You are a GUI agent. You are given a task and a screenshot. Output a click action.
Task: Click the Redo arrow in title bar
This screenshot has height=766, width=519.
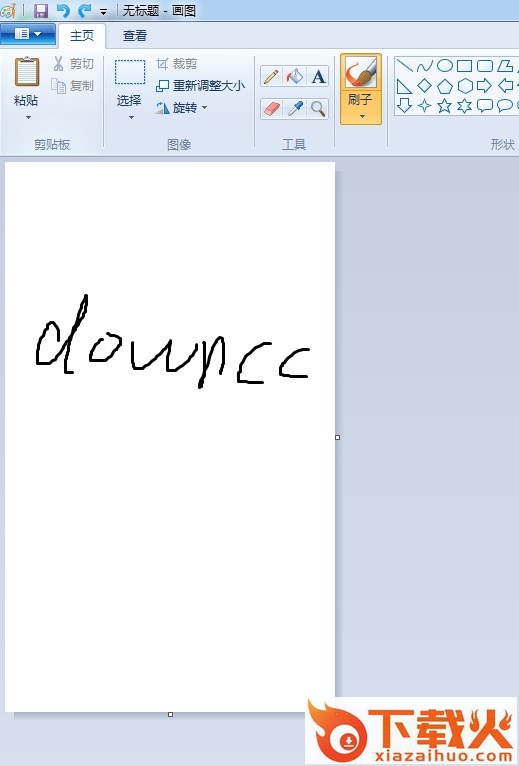click(x=85, y=10)
